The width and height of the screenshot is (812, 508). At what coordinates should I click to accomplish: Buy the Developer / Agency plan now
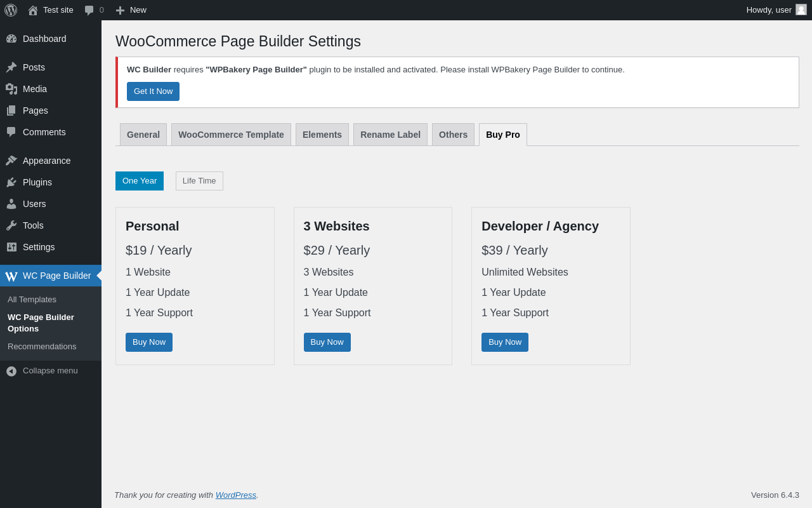tap(505, 342)
